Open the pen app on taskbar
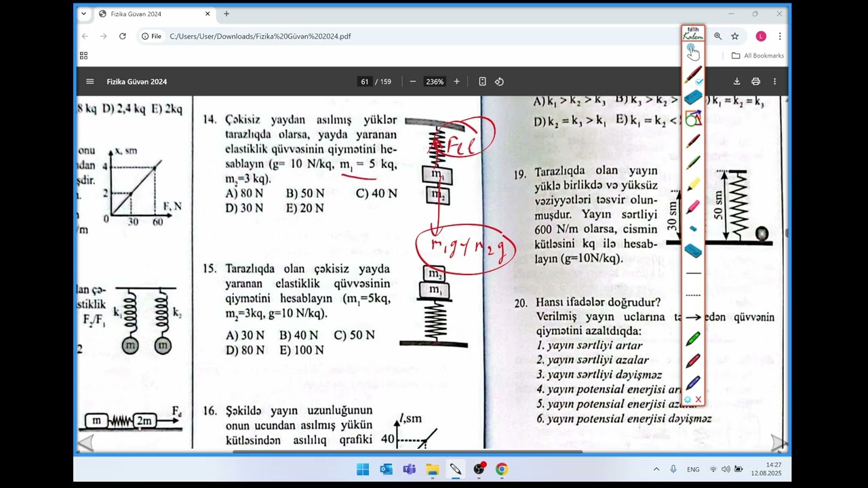Image resolution: width=868 pixels, height=488 pixels. [x=455, y=469]
